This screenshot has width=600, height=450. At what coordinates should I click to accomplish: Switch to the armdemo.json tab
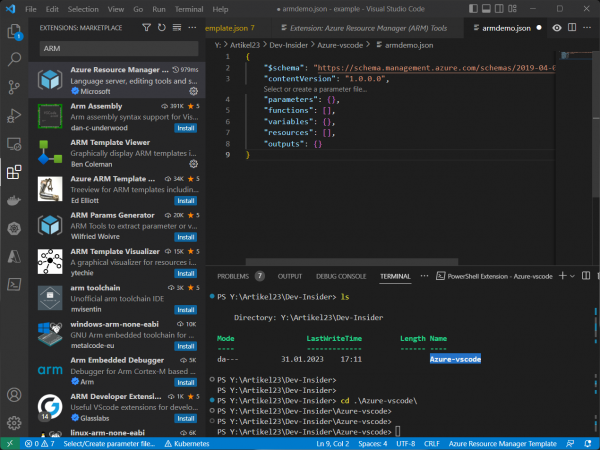(505, 28)
